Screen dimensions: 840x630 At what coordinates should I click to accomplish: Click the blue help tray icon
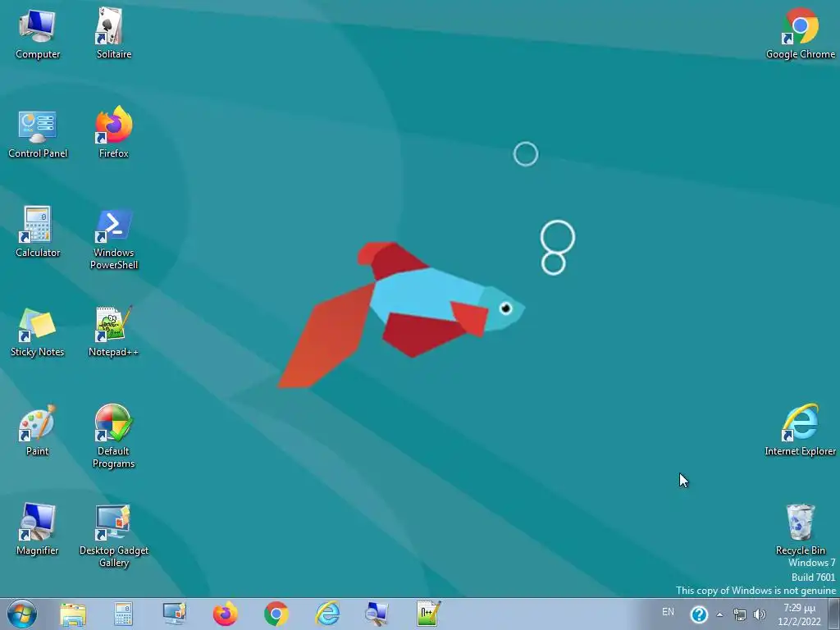tap(699, 614)
